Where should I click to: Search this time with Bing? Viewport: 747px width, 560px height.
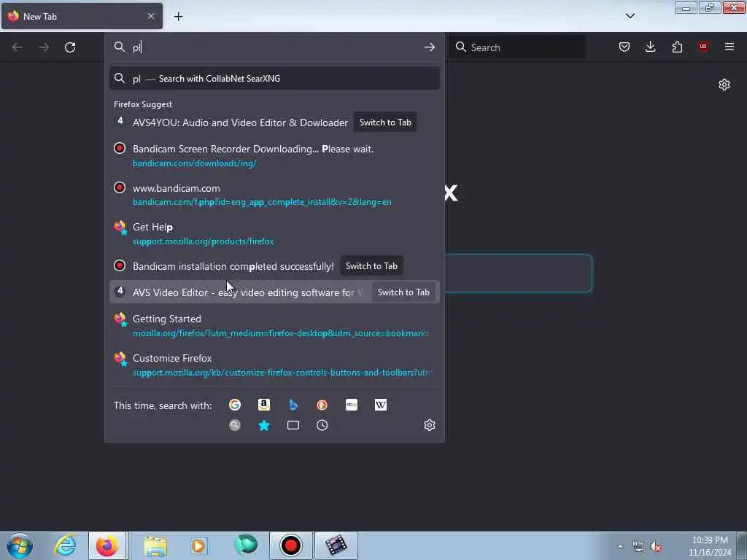tap(293, 405)
